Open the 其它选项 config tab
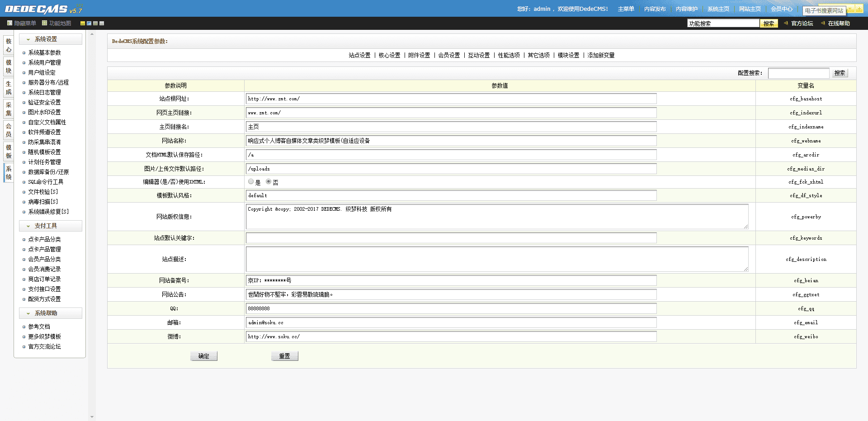This screenshot has width=868, height=421. click(x=539, y=55)
